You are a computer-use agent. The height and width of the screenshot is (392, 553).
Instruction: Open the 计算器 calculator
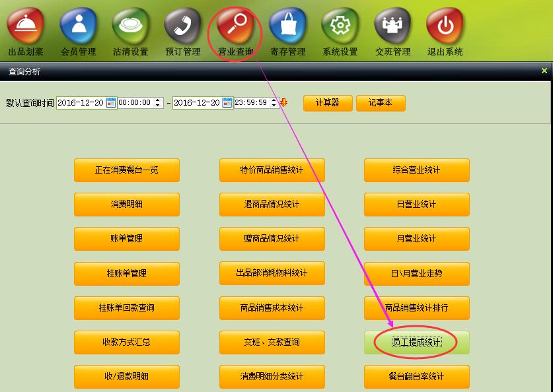click(328, 103)
